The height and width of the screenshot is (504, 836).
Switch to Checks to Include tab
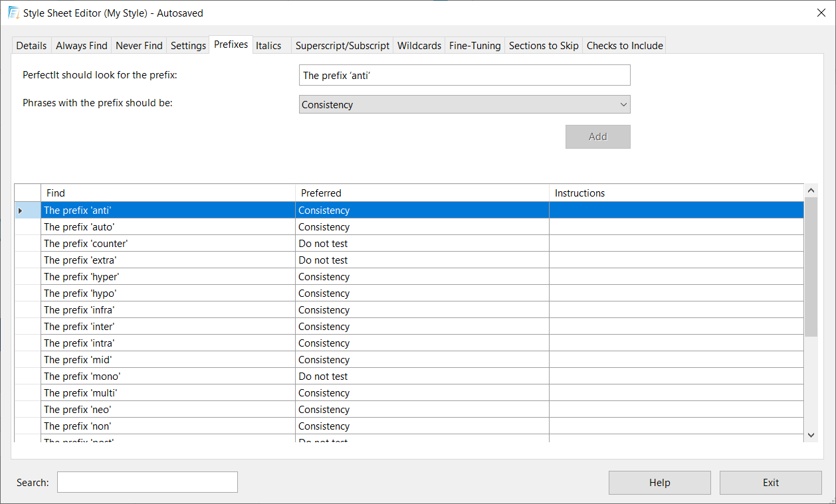(x=625, y=46)
